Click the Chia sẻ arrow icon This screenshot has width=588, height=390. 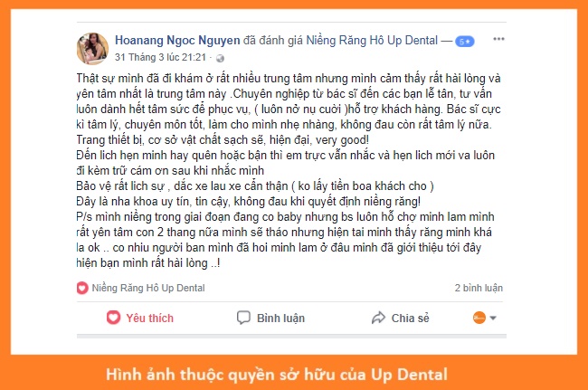click(378, 318)
